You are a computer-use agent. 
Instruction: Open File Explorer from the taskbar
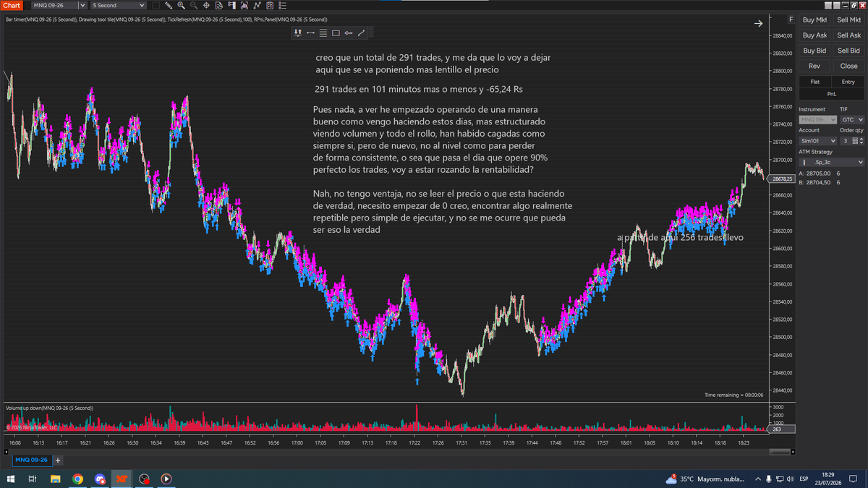tap(56, 479)
